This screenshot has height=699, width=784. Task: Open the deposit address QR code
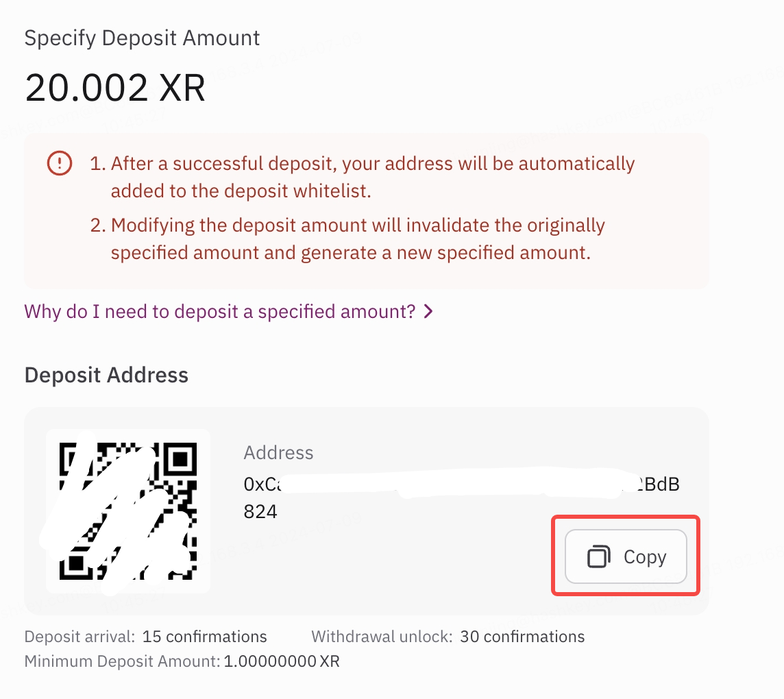[128, 511]
